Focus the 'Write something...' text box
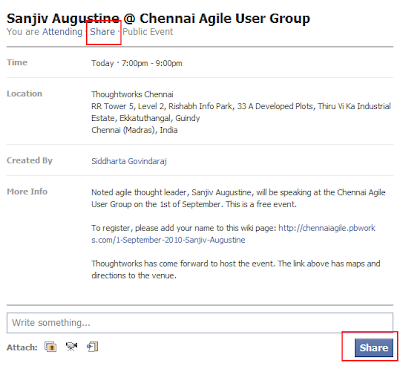 (200, 323)
